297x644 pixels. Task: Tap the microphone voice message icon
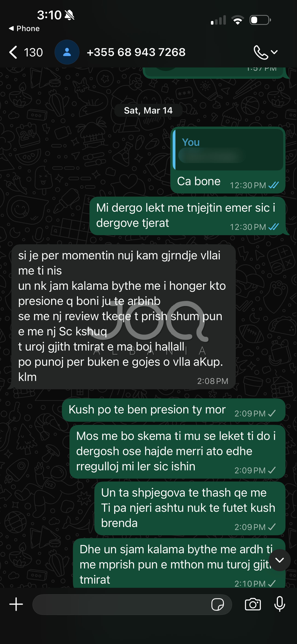pos(280,604)
